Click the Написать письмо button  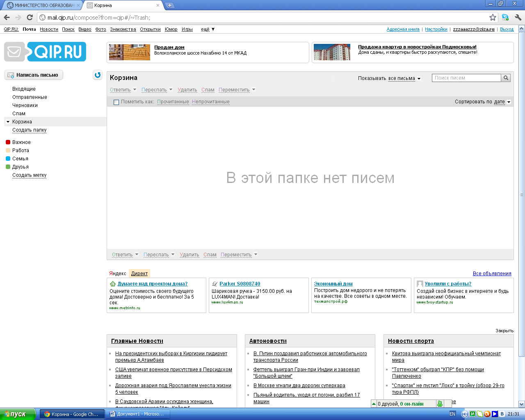[x=34, y=75]
